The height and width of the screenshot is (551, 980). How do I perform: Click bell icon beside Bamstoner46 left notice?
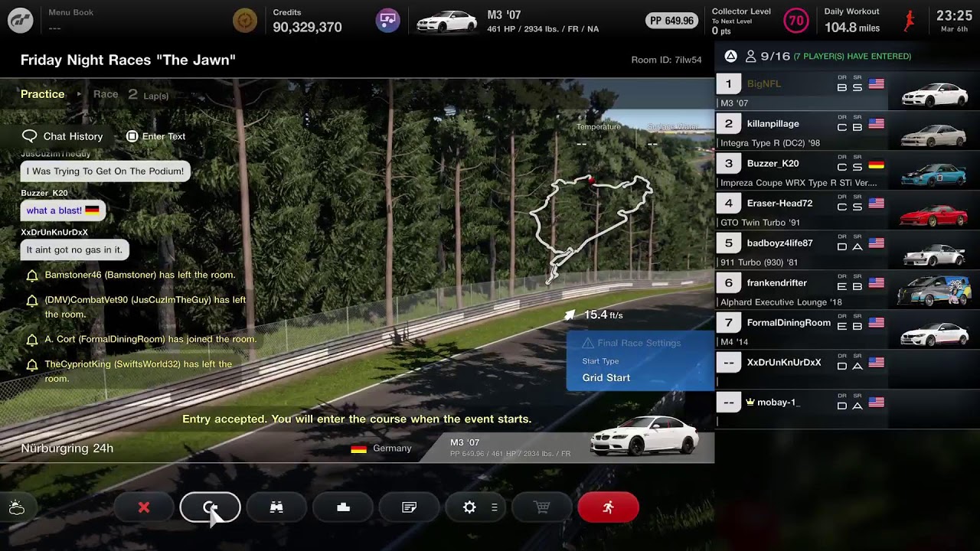coord(32,275)
